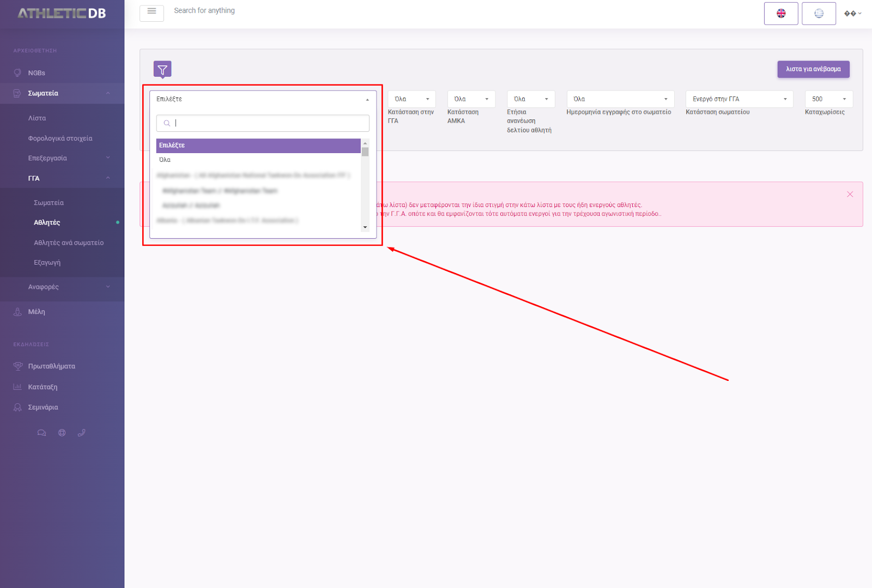Screen dimensions: 872x588
Task: Open the Κατάσταση στην ΓΓΑ dropdown
Action: pos(411,99)
